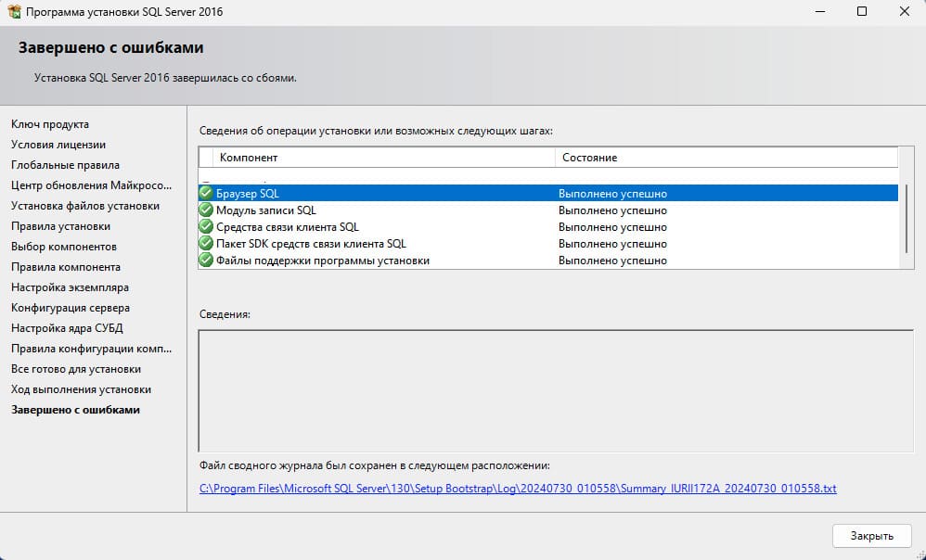
Task: Close the setup window with the title bar X
Action: 904,12
